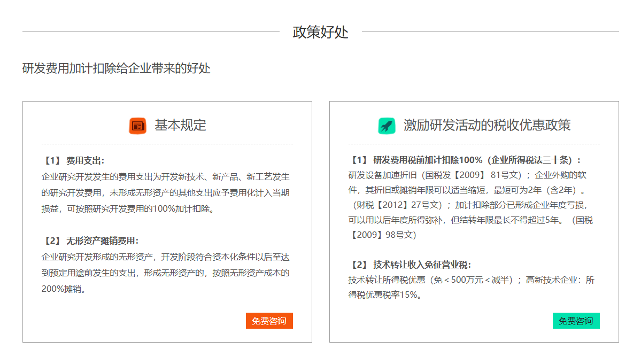The image size is (641, 364).
Task: Click the 政策好处 section title
Action: point(320,32)
